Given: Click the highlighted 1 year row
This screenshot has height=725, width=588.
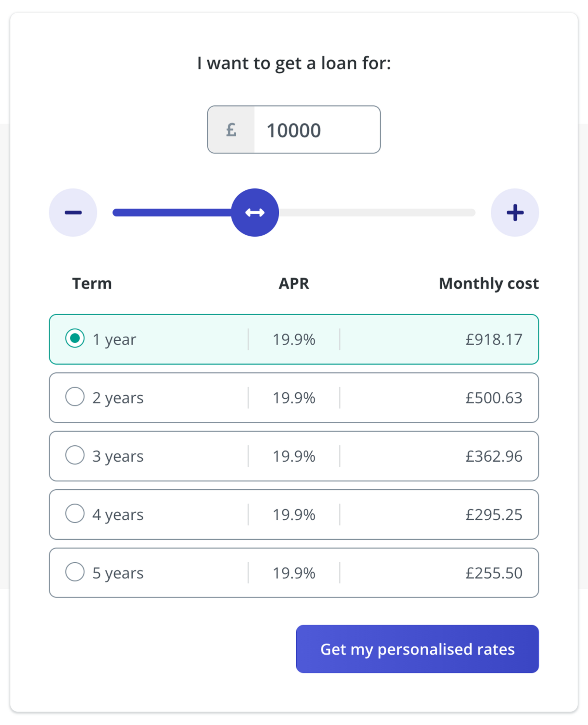Looking at the screenshot, I should (x=294, y=339).
